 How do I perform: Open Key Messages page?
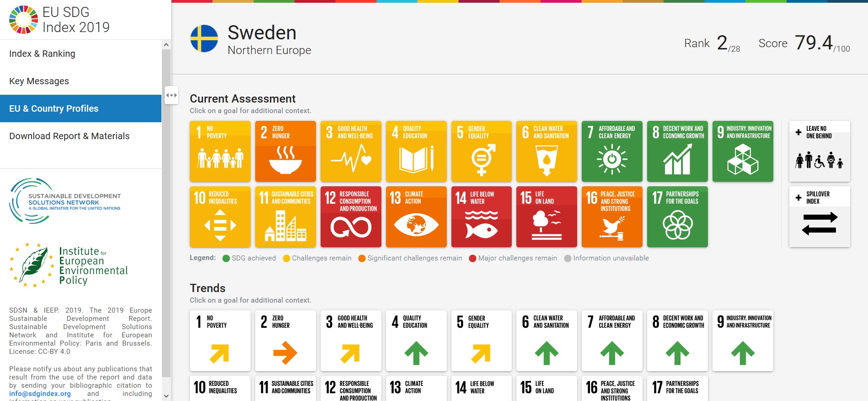click(x=80, y=81)
